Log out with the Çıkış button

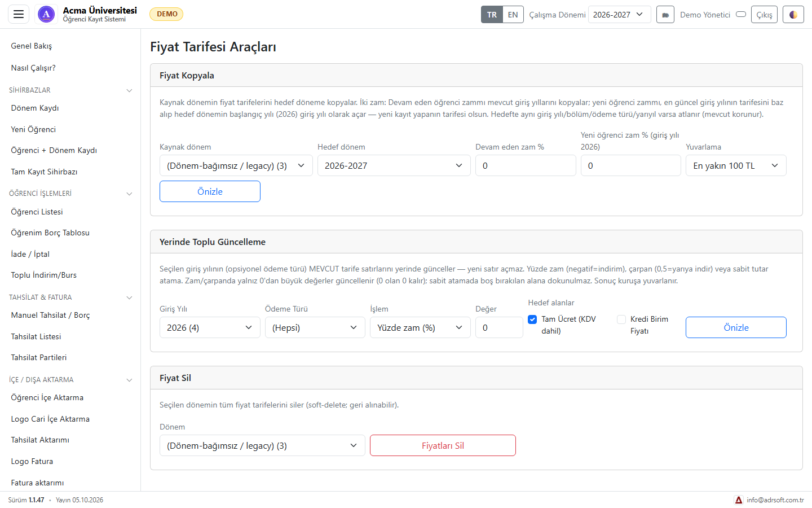(764, 15)
